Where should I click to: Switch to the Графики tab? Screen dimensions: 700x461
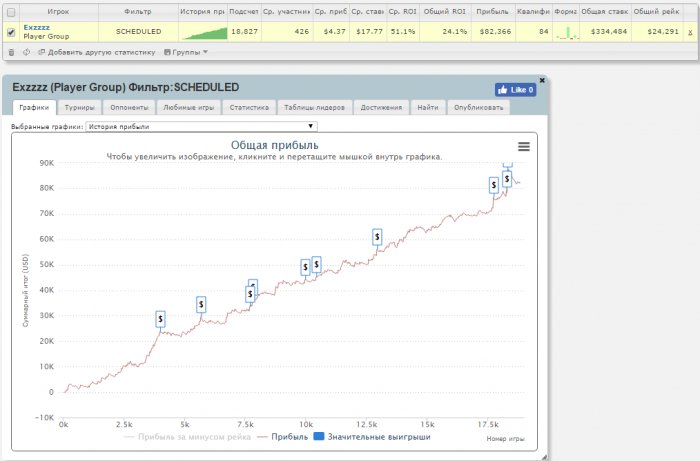(34, 108)
